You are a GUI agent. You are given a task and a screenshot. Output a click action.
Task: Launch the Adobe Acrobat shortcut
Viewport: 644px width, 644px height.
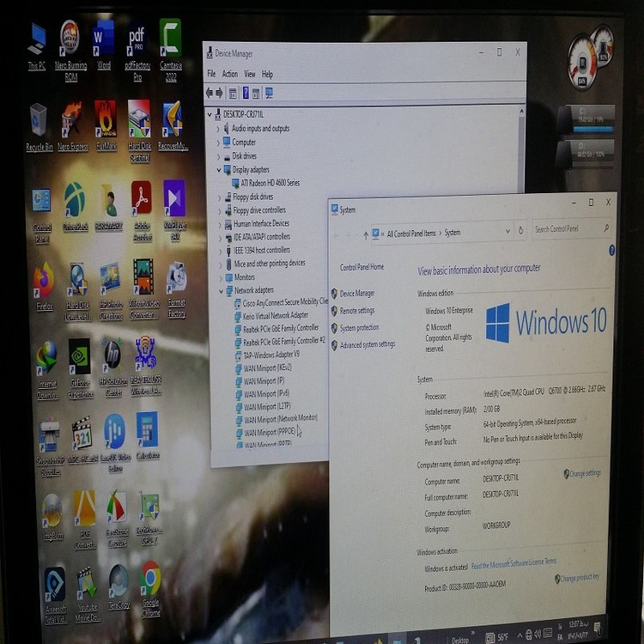(141, 200)
